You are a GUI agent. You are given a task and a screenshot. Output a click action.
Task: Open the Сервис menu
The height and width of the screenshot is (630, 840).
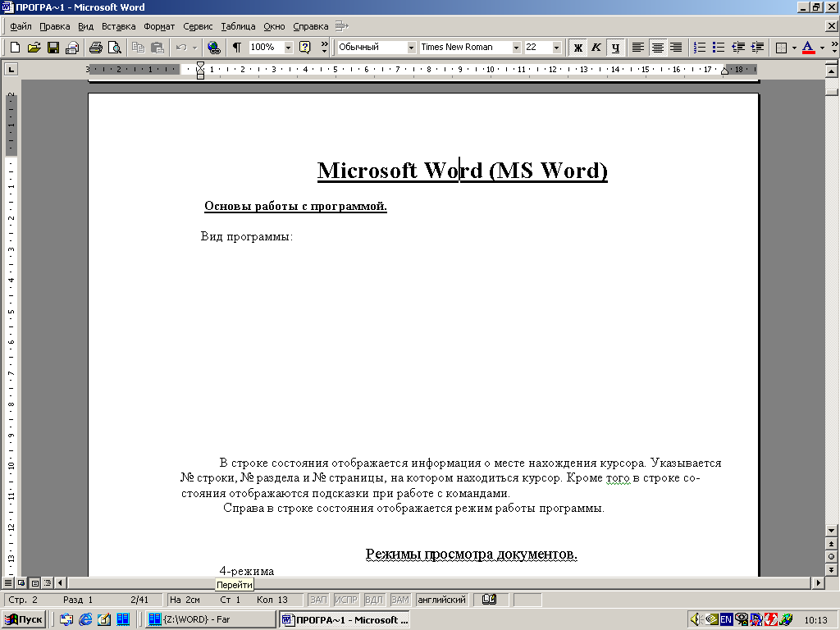pyautogui.click(x=198, y=26)
